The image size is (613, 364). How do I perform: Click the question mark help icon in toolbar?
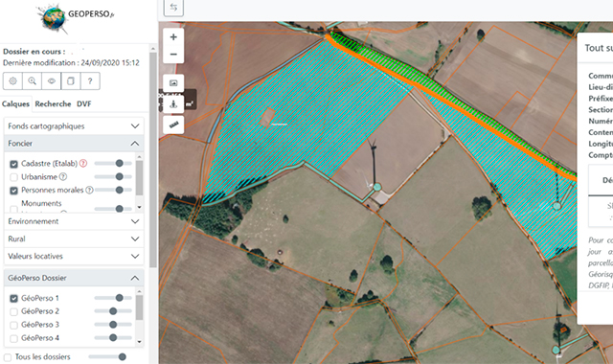tap(90, 80)
